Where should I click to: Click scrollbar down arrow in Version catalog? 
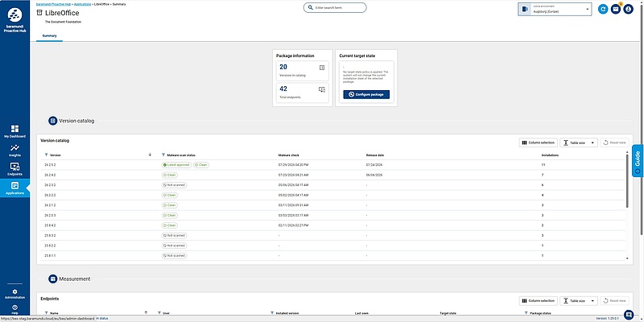pyautogui.click(x=627, y=258)
